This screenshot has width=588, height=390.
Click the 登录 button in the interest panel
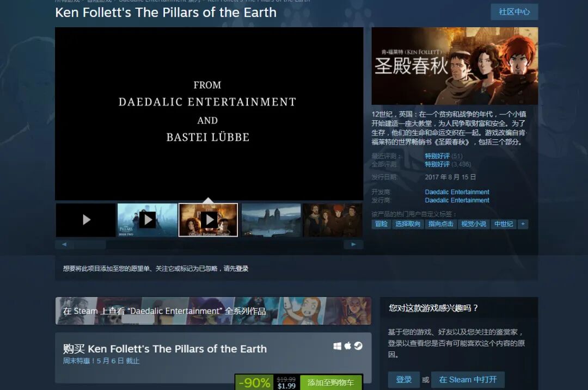coord(404,380)
